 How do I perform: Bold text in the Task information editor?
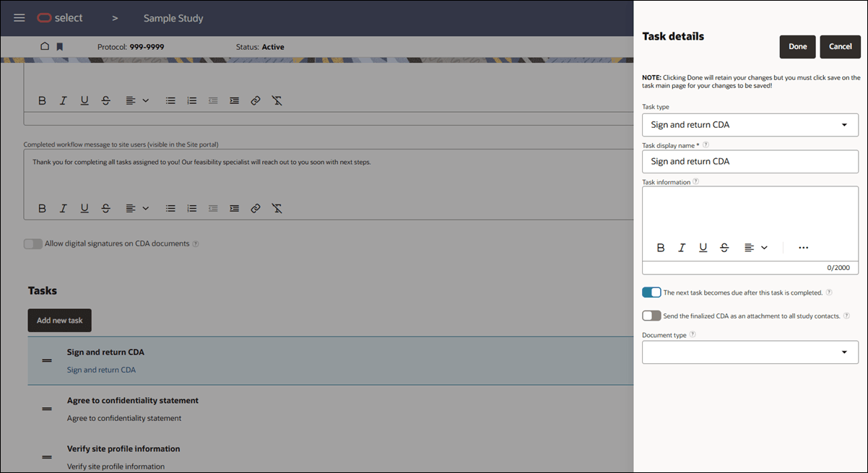point(661,248)
